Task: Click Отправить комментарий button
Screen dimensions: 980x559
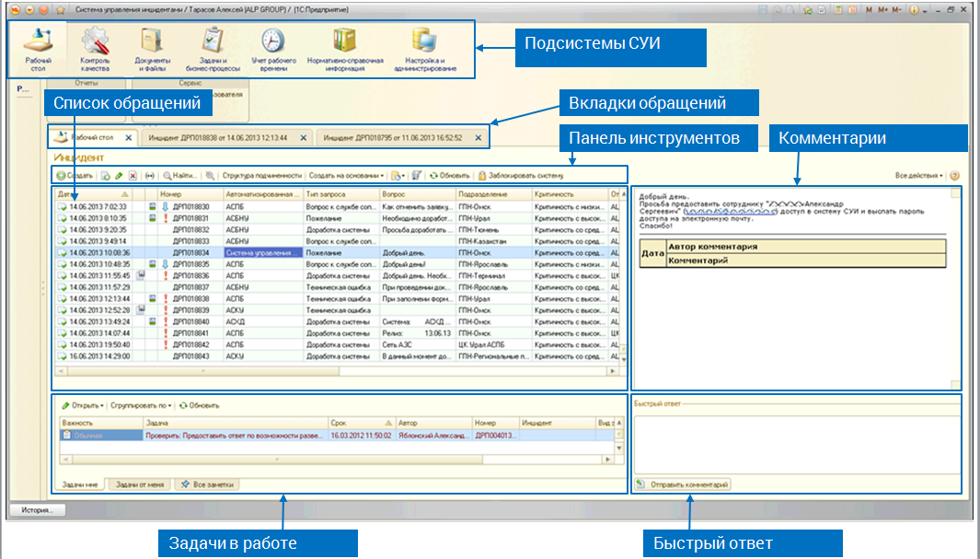Action: 683,484
